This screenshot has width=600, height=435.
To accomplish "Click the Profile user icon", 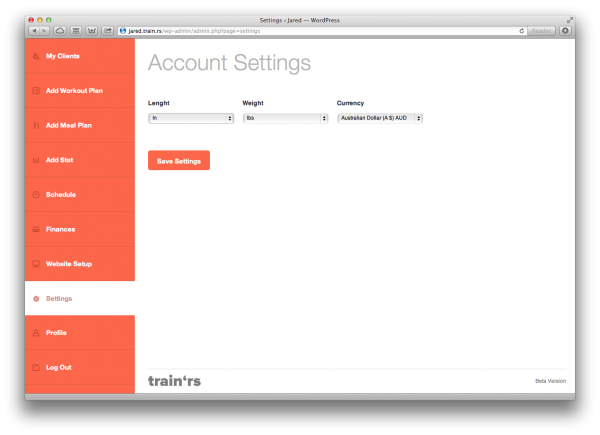I will point(36,333).
